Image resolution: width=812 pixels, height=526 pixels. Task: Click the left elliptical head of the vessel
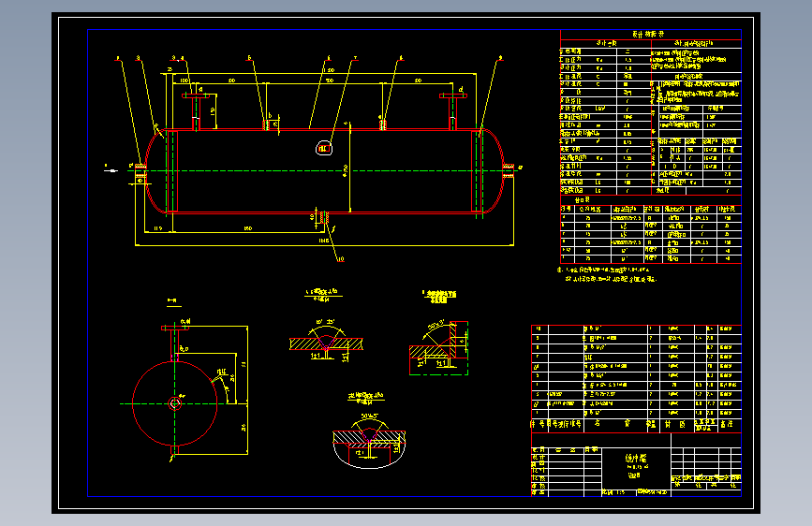coord(155,171)
